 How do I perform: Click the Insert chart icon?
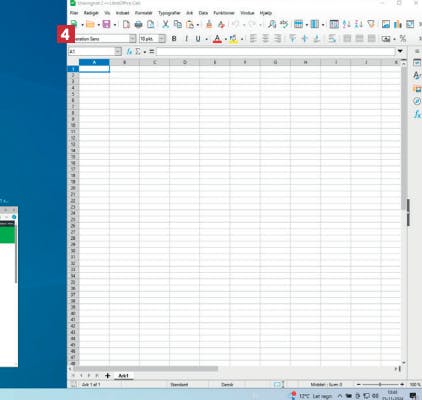398,24
